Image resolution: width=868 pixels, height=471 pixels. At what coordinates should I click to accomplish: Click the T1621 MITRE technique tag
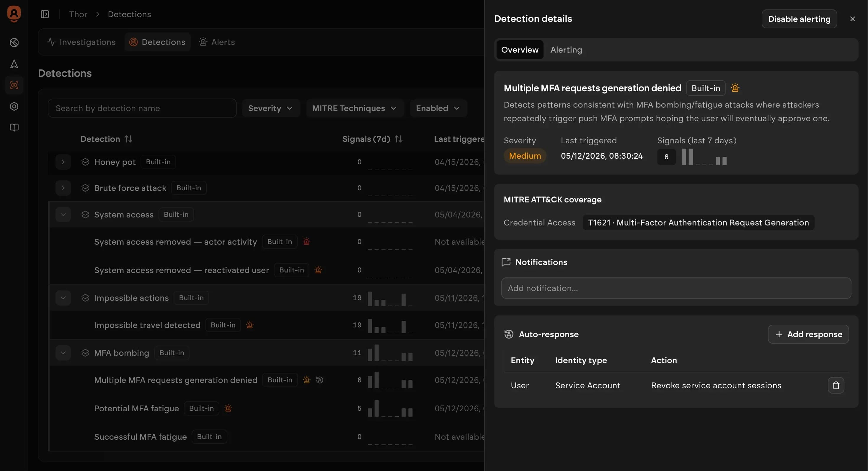pos(698,222)
